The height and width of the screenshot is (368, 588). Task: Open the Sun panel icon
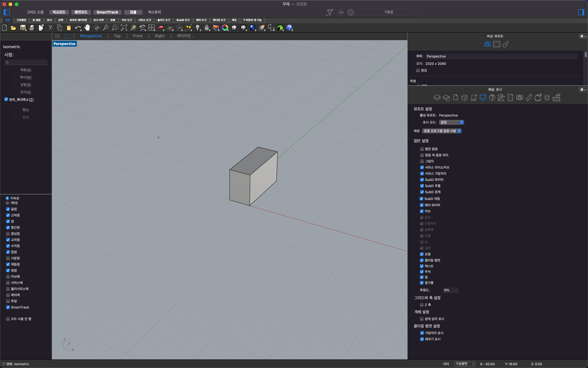pos(547,98)
